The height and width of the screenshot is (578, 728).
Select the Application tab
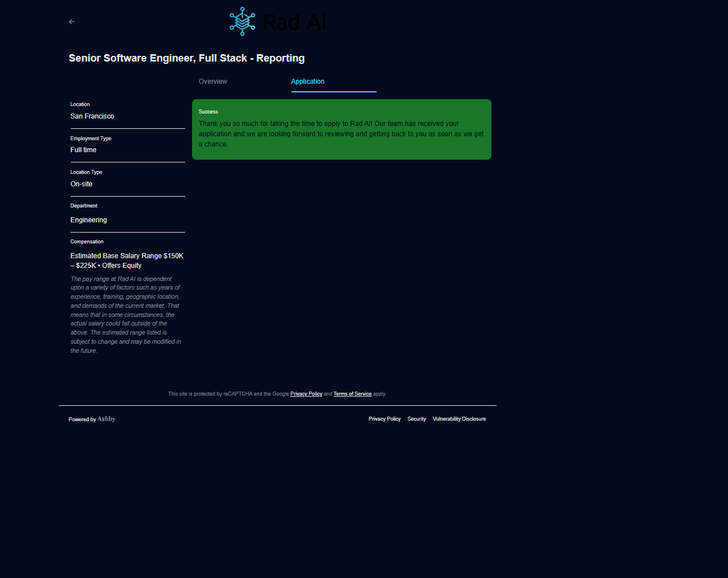pyautogui.click(x=308, y=82)
